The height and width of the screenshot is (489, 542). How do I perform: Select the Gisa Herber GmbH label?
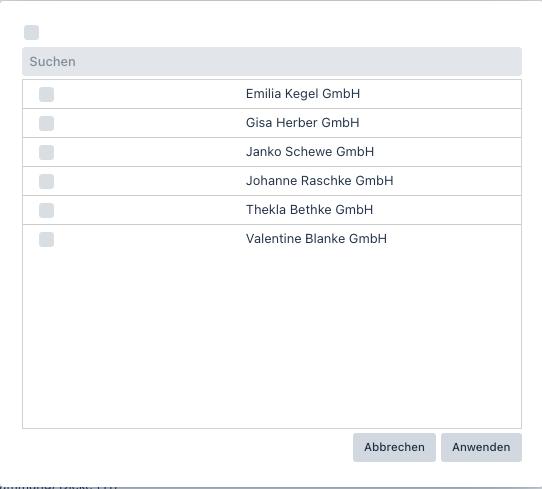tap(302, 123)
